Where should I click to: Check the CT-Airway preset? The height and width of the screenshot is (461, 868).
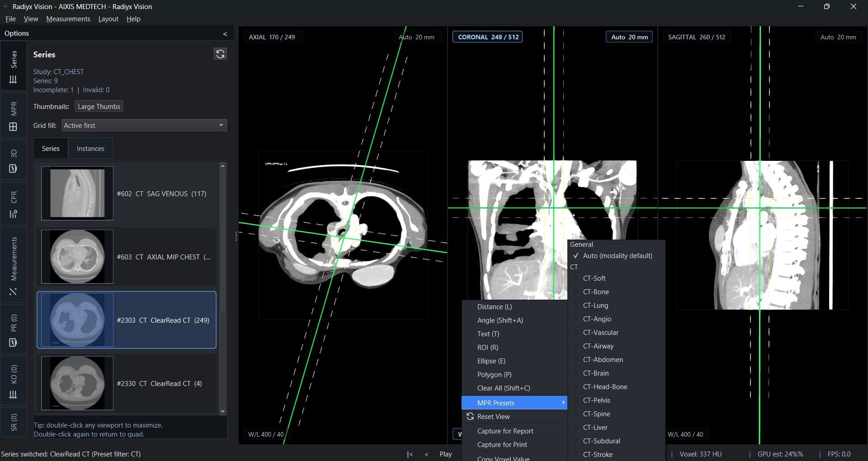click(x=576, y=346)
